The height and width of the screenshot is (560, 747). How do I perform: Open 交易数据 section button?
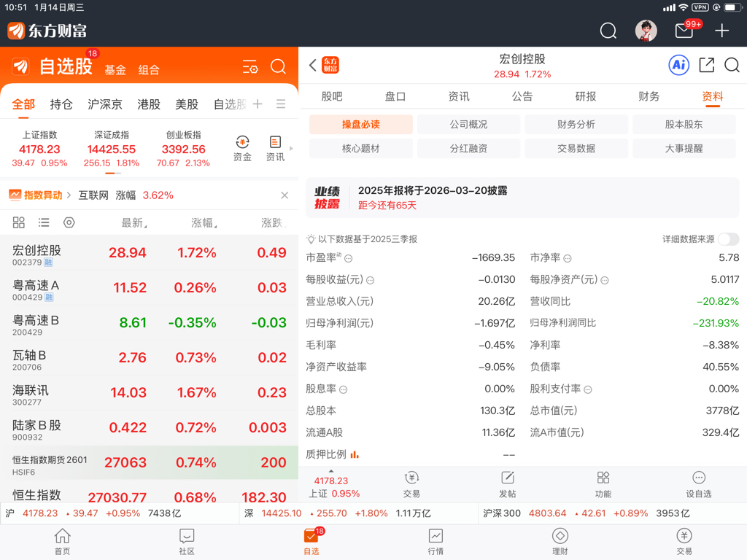(576, 148)
